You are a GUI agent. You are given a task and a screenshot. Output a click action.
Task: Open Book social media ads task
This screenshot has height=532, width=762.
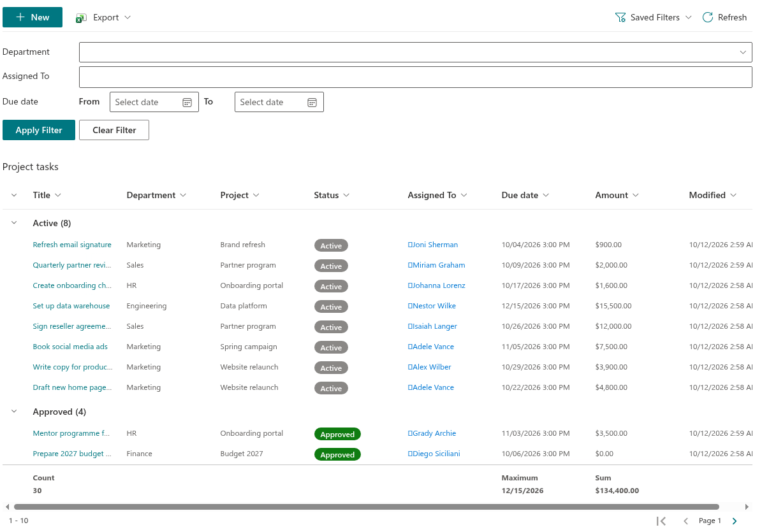(70, 347)
